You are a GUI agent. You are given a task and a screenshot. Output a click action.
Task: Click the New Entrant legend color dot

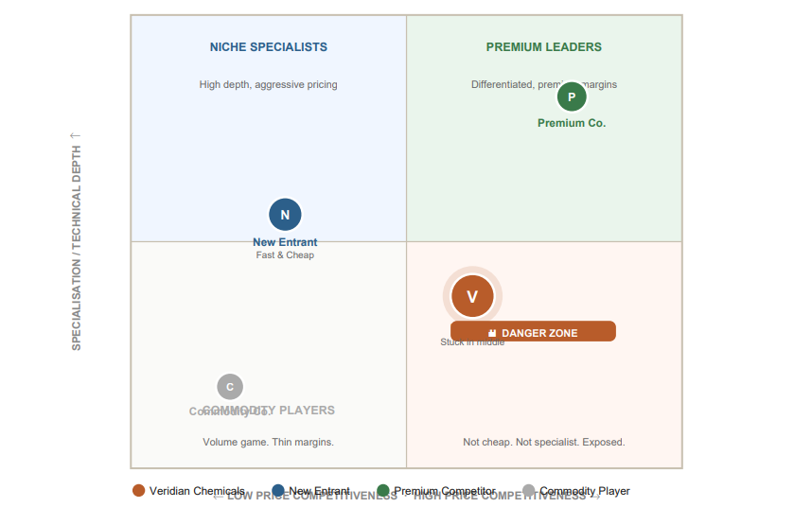278,491
